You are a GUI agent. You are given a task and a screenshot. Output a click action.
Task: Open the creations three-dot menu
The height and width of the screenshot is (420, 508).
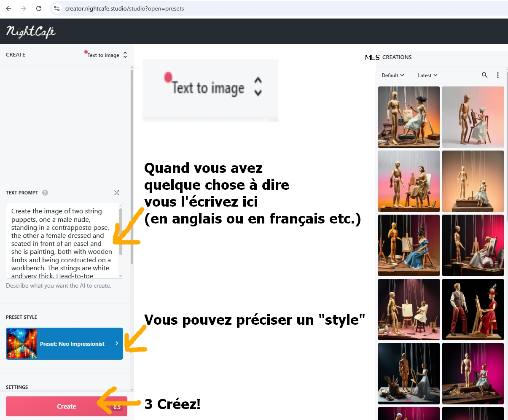pos(498,75)
